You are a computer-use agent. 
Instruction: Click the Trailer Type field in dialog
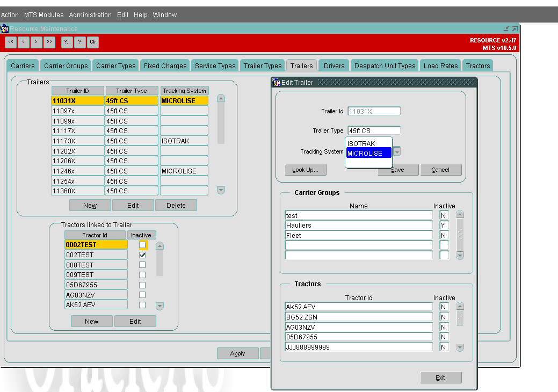point(374,130)
